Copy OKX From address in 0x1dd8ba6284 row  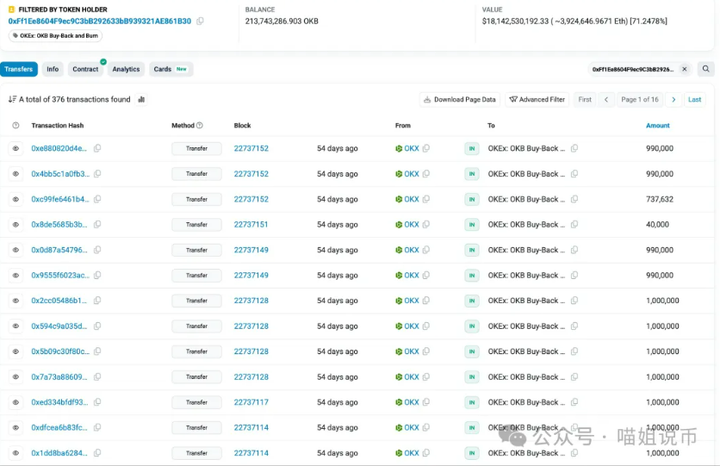coord(426,453)
